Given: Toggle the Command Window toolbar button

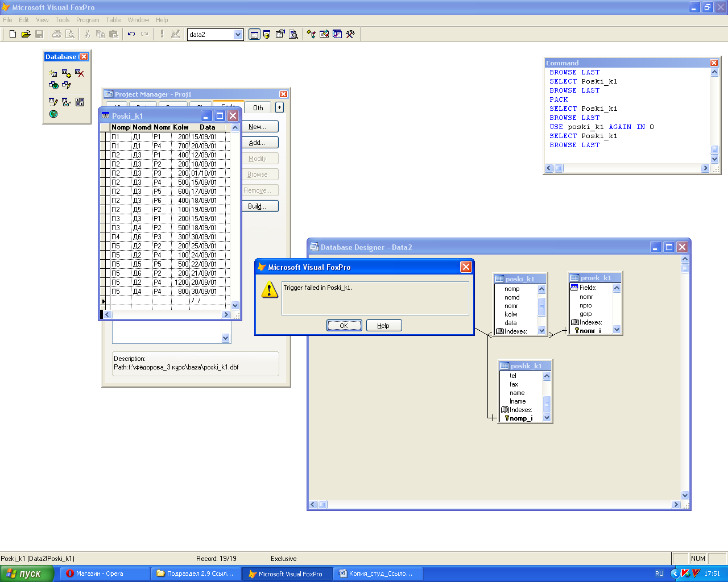Looking at the screenshot, I should (254, 34).
